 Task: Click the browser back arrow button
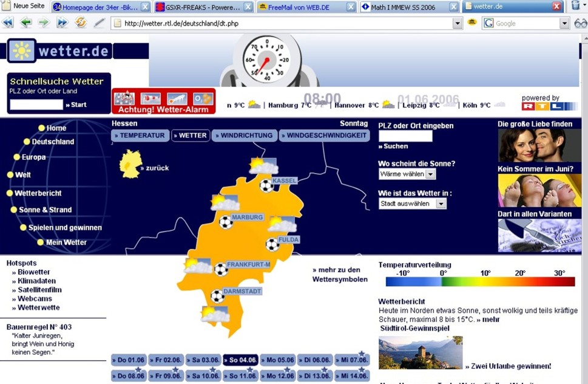tap(25, 23)
